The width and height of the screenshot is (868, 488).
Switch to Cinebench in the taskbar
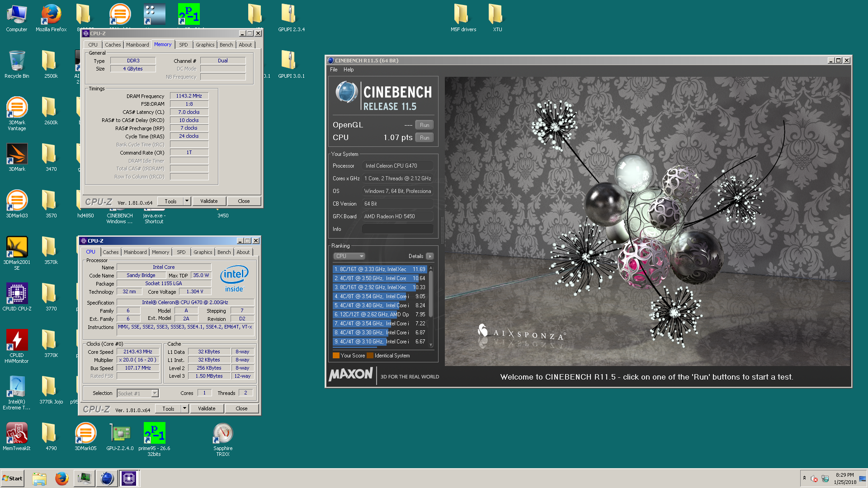tap(107, 479)
